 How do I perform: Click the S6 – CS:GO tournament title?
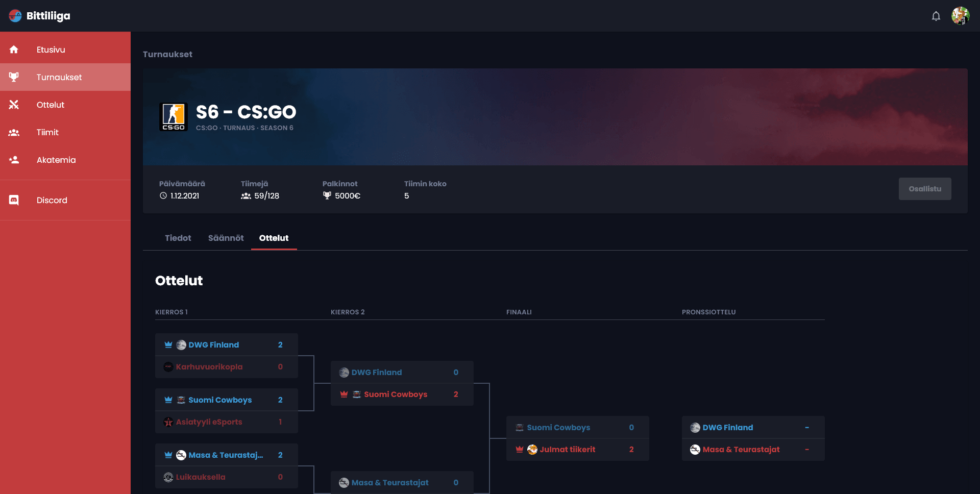point(246,112)
